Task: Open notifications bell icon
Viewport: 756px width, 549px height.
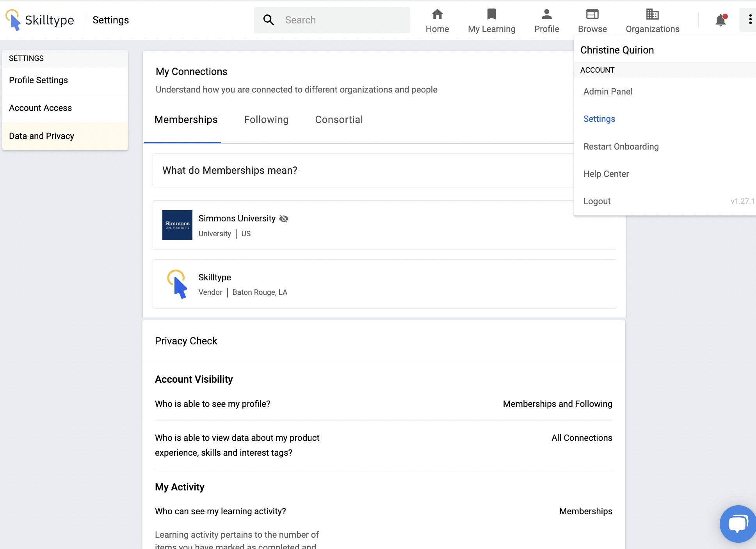Action: pyautogui.click(x=720, y=20)
